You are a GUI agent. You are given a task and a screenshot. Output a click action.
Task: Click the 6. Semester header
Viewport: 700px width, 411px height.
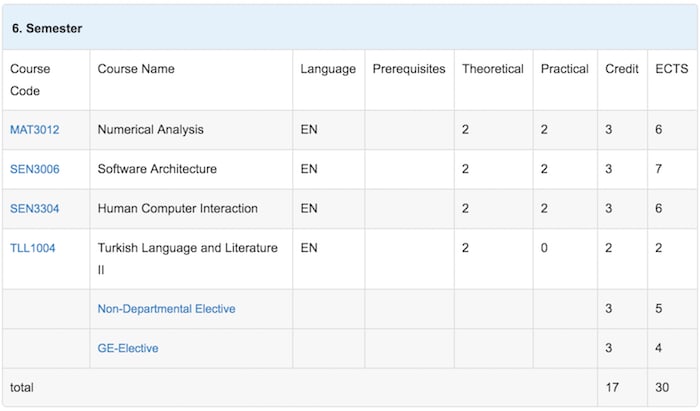click(47, 29)
